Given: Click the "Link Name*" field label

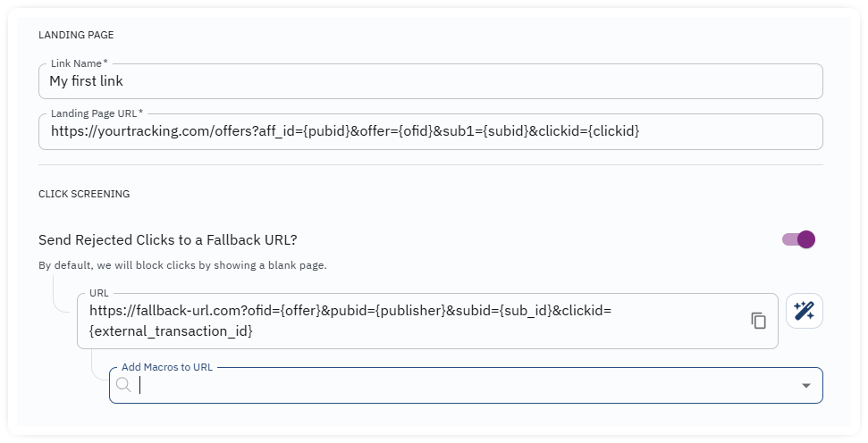Looking at the screenshot, I should click(80, 63).
